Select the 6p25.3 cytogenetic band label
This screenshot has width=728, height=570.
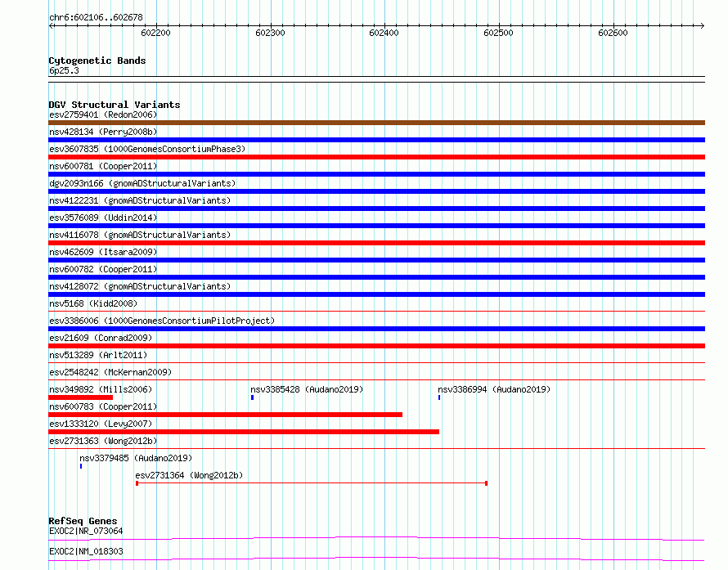tap(64, 70)
